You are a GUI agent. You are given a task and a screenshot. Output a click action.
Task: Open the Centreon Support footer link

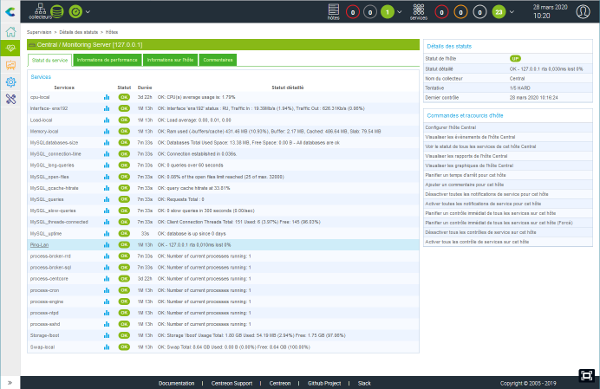(232, 383)
